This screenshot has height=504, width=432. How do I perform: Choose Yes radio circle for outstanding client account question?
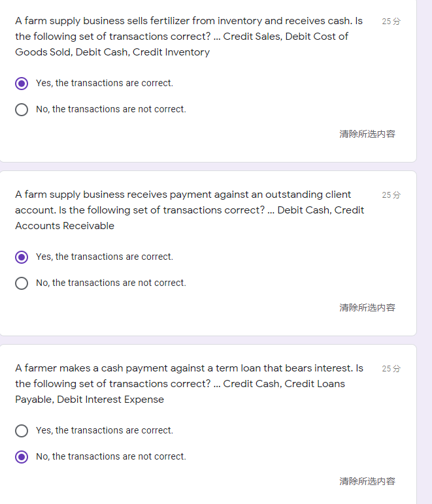coord(22,257)
